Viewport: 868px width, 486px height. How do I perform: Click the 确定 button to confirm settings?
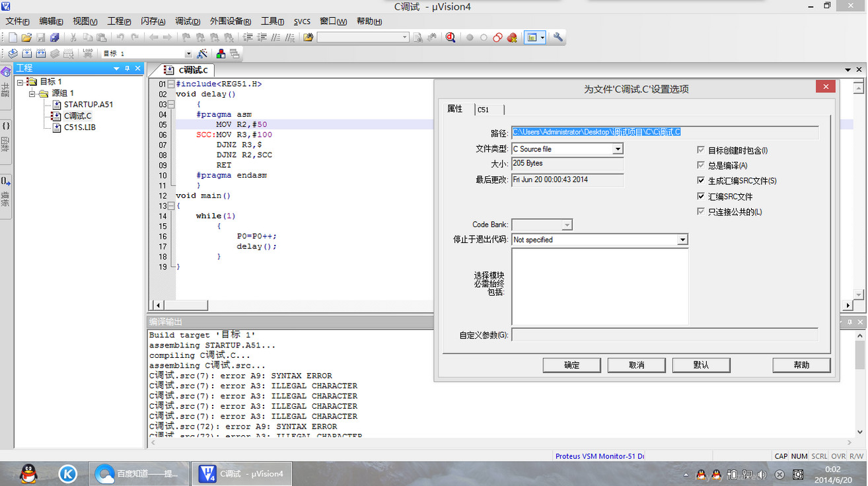tap(571, 364)
